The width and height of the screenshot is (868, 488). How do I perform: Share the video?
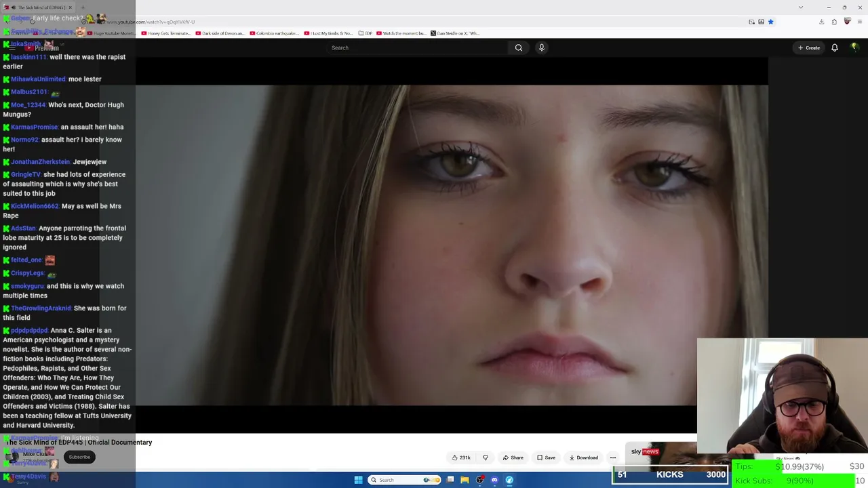513,457
